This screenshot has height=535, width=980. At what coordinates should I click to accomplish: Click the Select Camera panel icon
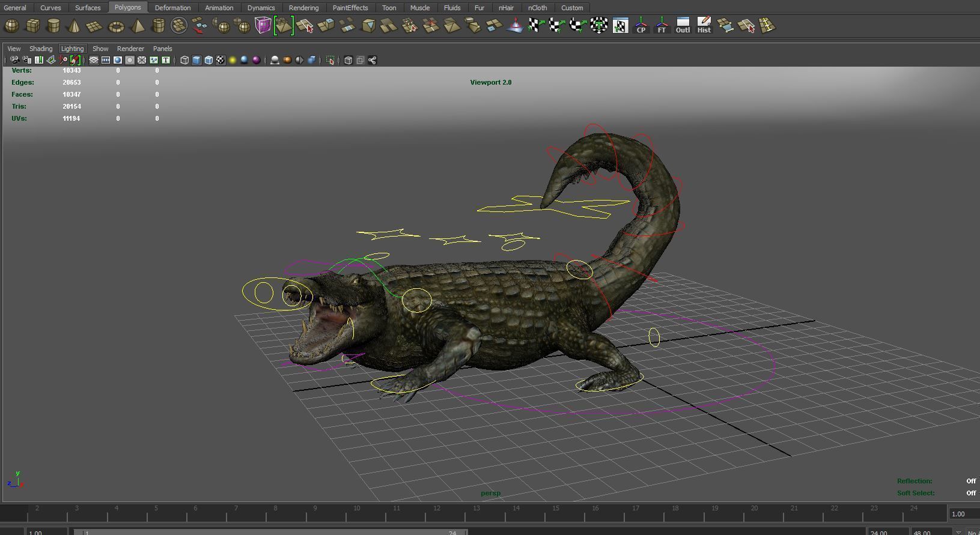tap(14, 60)
